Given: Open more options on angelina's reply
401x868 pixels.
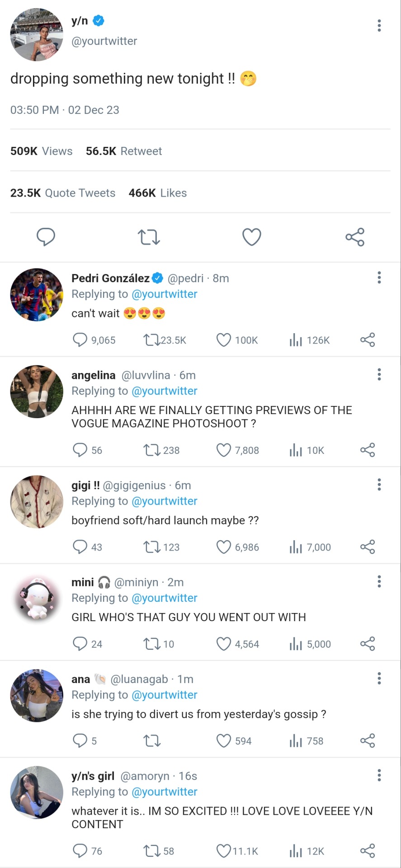Looking at the screenshot, I should (379, 374).
